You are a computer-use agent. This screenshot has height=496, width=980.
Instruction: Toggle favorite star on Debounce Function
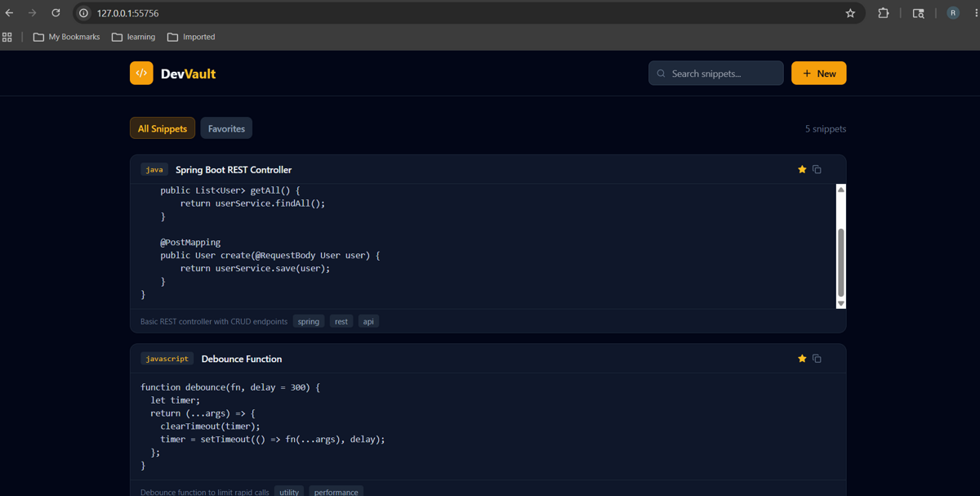(x=802, y=359)
